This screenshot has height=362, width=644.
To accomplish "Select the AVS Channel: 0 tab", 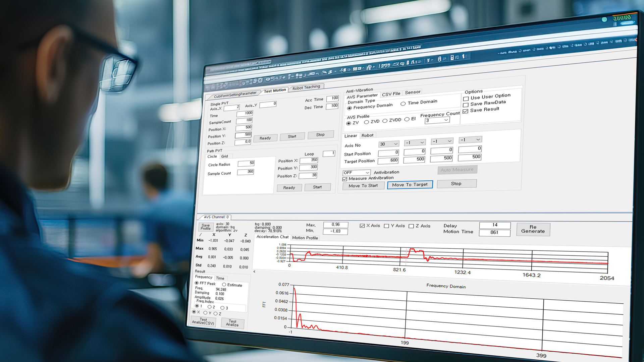I will [216, 217].
